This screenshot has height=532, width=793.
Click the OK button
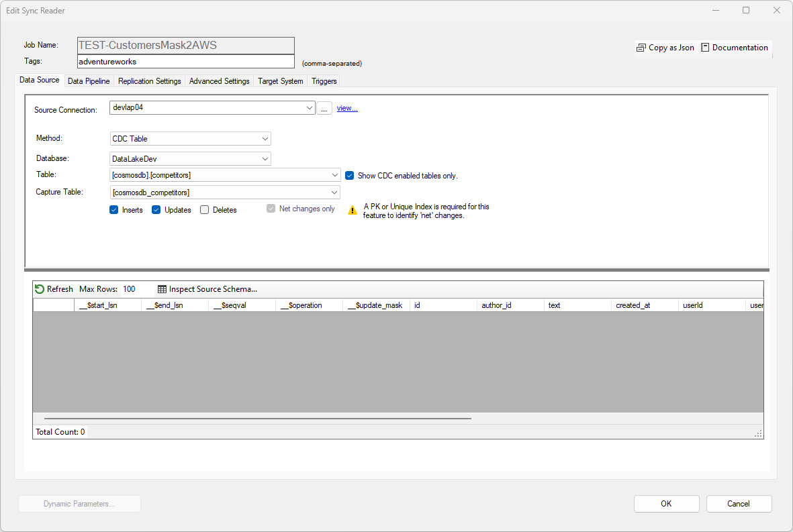(x=667, y=504)
